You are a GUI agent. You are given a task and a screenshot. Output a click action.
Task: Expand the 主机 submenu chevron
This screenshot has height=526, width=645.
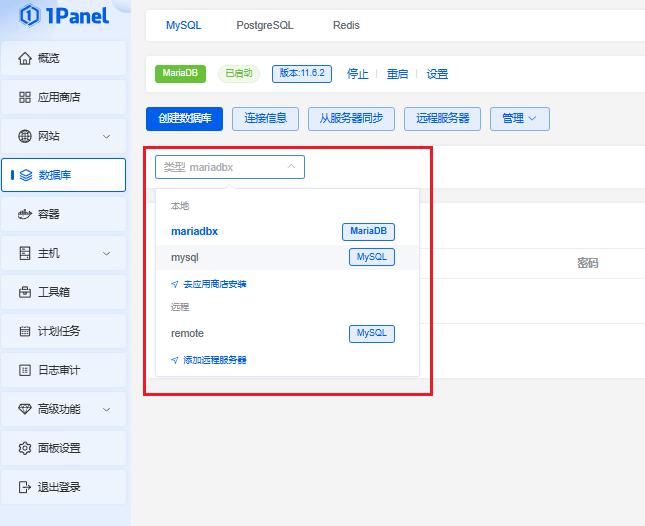pos(107,253)
